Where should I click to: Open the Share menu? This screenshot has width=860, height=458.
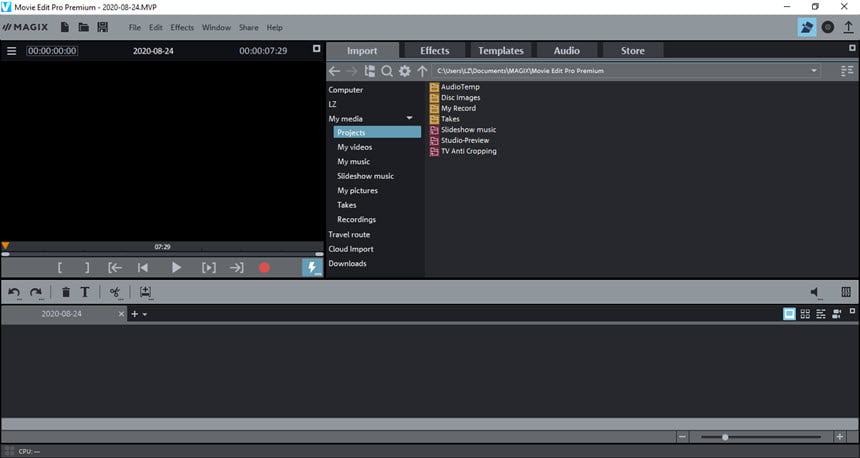[x=248, y=27]
